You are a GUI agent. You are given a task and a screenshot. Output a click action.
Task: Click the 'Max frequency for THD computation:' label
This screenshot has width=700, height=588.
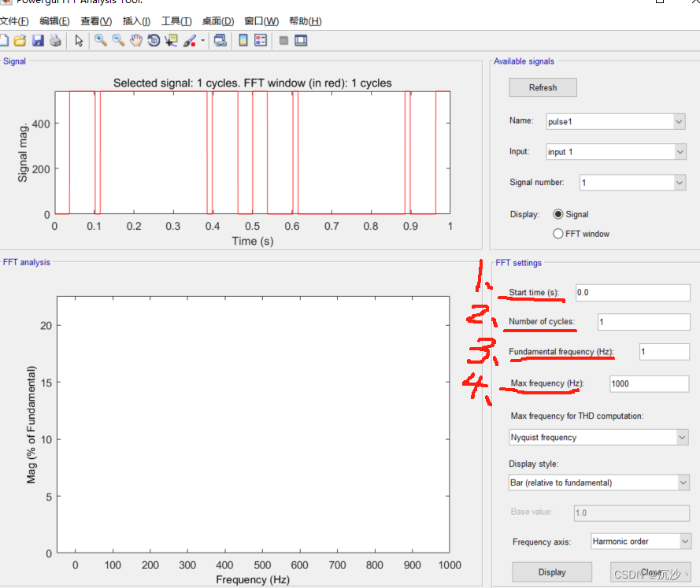click(577, 416)
